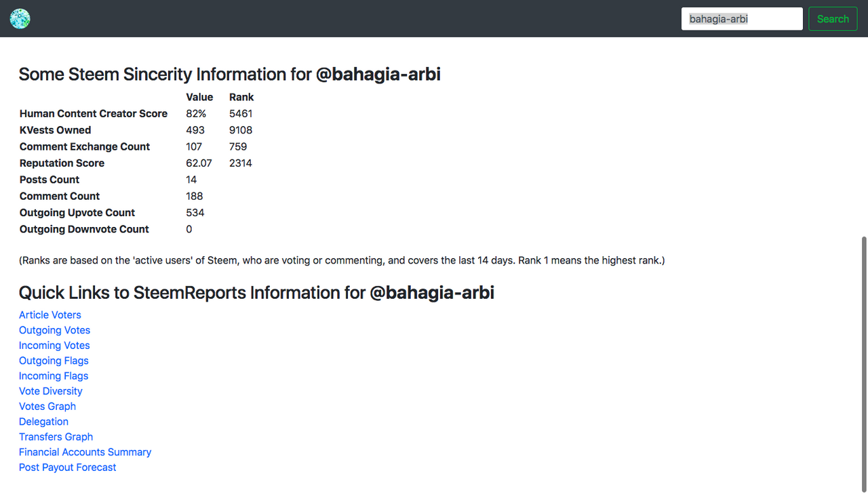Click the rank value 2314
This screenshot has height=494, width=868.
(x=241, y=163)
